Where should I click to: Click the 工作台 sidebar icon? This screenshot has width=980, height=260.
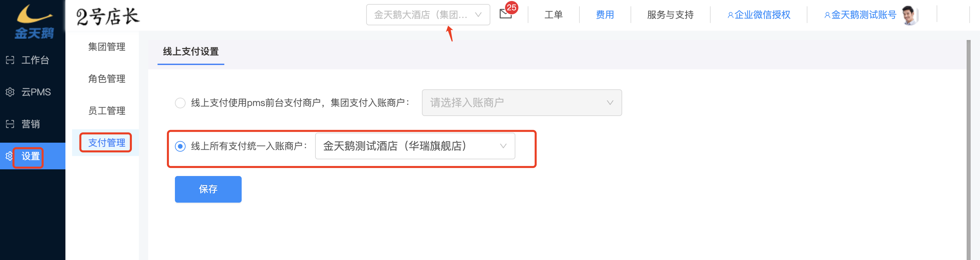pos(10,60)
